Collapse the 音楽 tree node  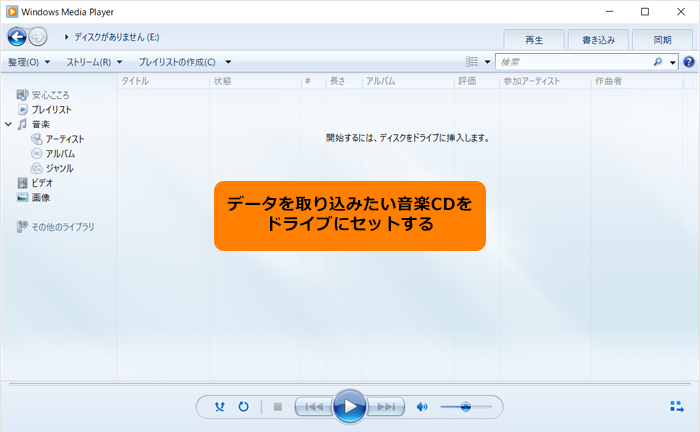tap(8, 124)
